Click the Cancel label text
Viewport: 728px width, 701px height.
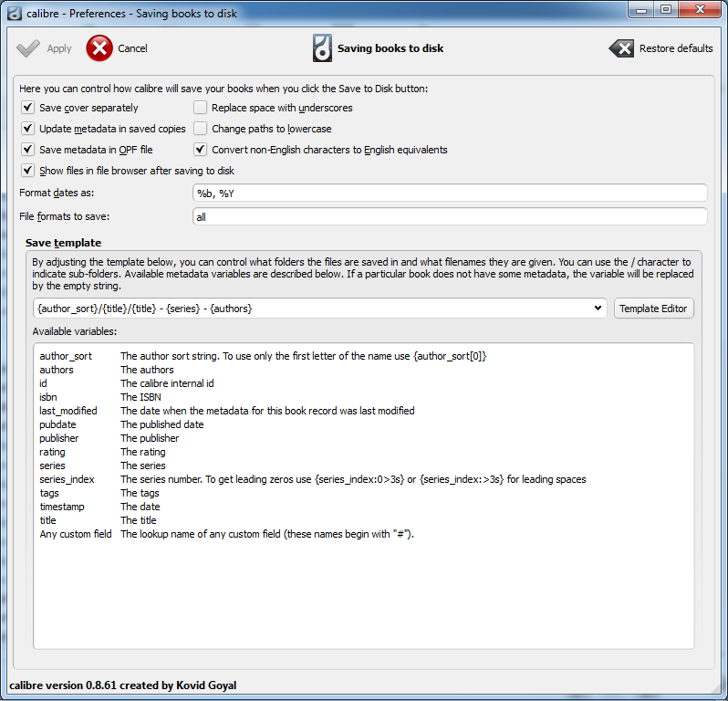[x=132, y=48]
